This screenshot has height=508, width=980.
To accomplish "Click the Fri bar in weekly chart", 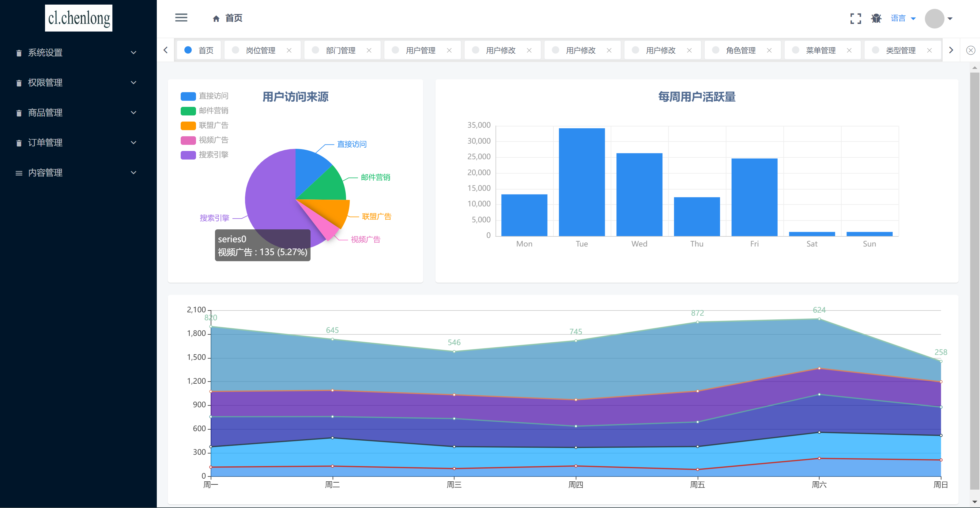I will click(754, 197).
